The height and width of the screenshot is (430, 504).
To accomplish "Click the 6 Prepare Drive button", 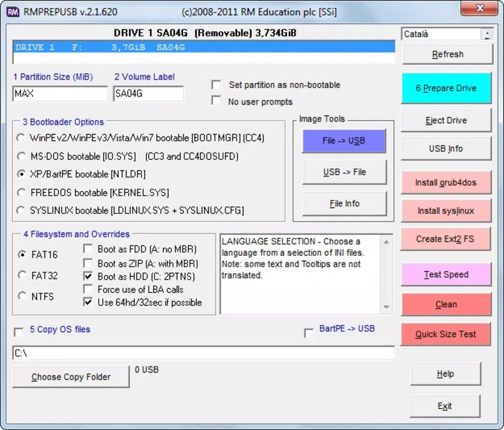I will 446,88.
